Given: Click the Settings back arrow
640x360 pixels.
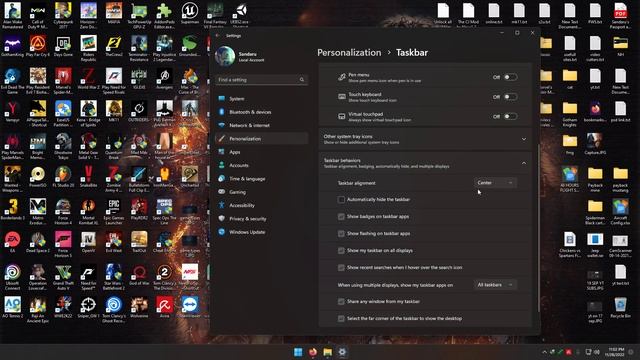Looking at the screenshot, I should [x=218, y=36].
